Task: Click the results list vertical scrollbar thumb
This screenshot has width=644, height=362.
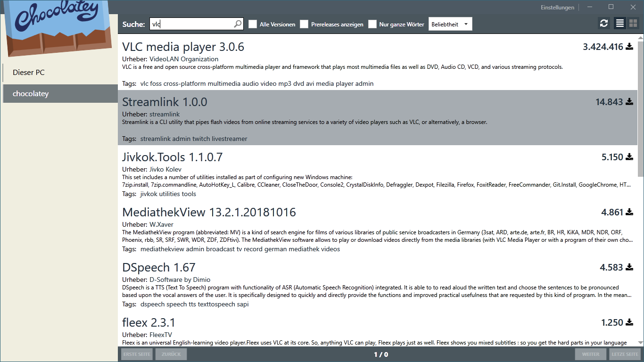Action: click(640, 108)
